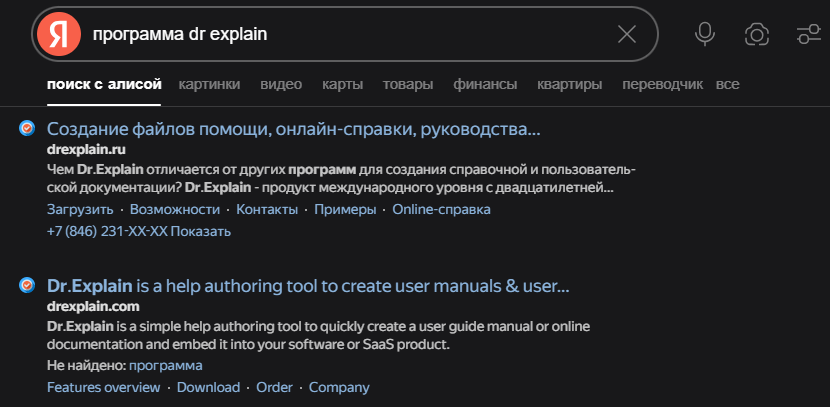This screenshot has height=407, width=830.
Task: Switch to the картинки tab
Action: coord(209,84)
